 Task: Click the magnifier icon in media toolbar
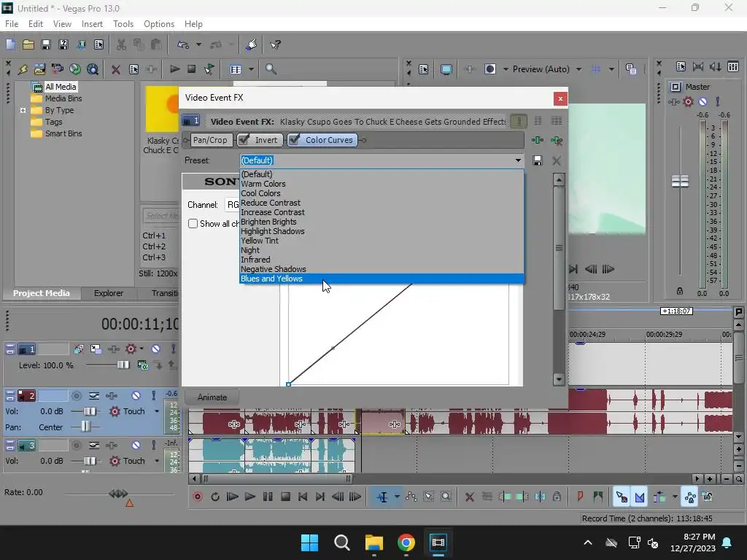pyautogui.click(x=271, y=69)
